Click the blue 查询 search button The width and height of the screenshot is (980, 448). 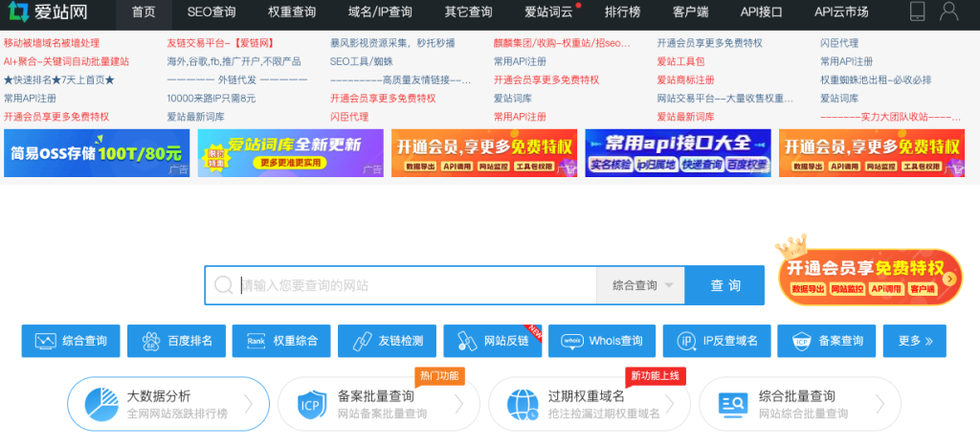pyautogui.click(x=725, y=285)
